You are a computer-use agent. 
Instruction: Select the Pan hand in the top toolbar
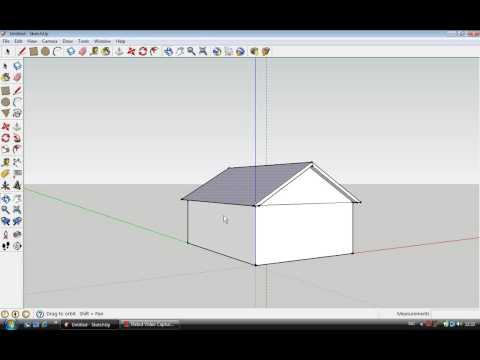click(x=180, y=51)
